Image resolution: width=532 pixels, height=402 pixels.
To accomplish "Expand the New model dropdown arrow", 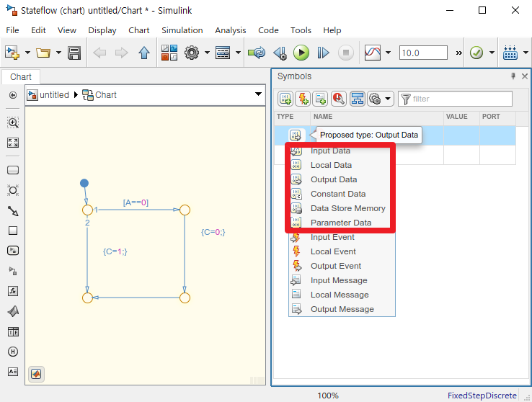I will (x=28, y=53).
